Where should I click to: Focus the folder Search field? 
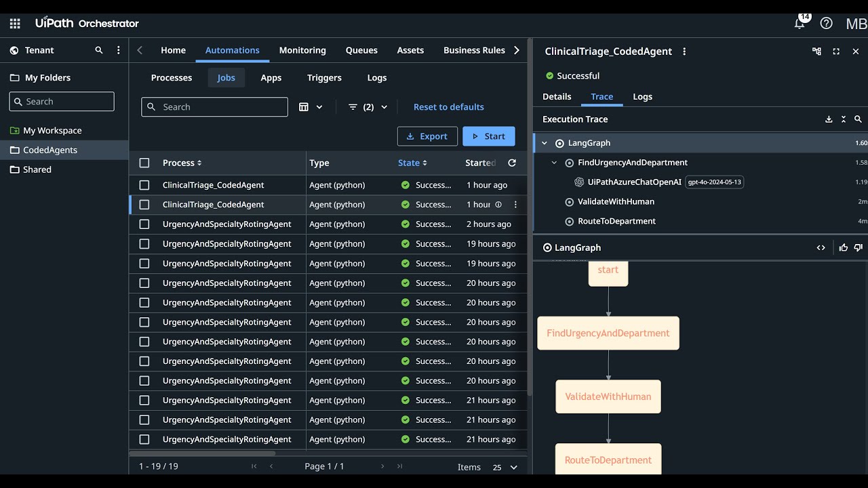62,102
